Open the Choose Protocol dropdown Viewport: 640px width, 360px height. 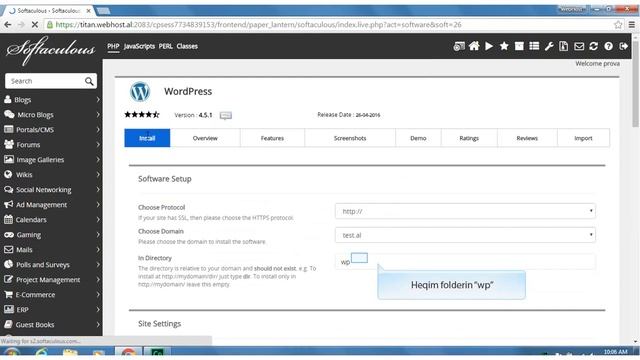click(x=465, y=211)
